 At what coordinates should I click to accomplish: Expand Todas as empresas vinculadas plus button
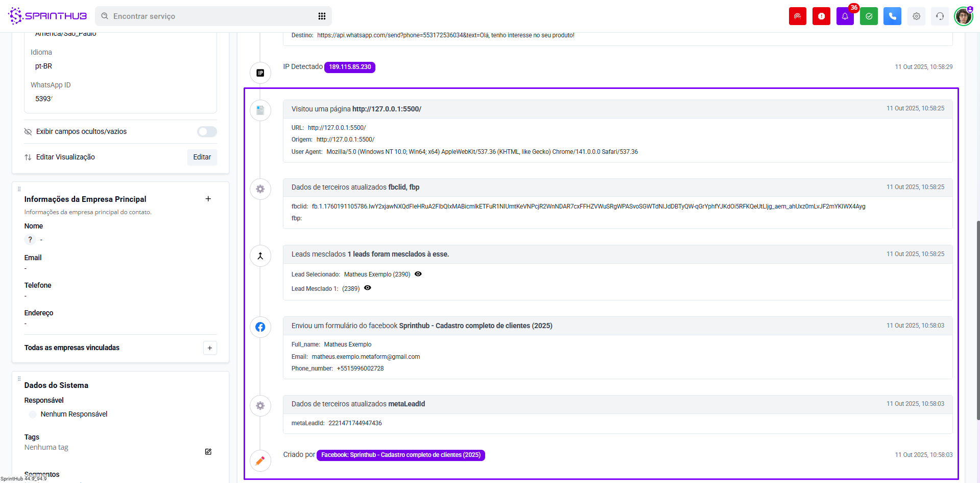click(x=210, y=348)
